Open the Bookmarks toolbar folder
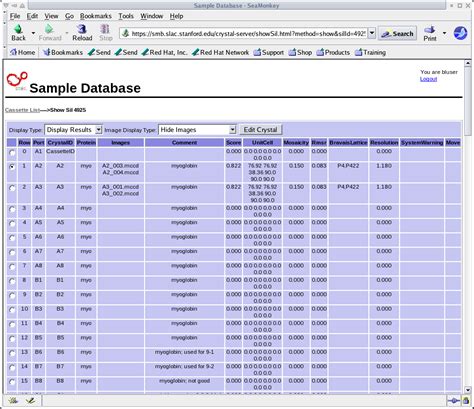This screenshot has height=409, width=474. pos(63,52)
